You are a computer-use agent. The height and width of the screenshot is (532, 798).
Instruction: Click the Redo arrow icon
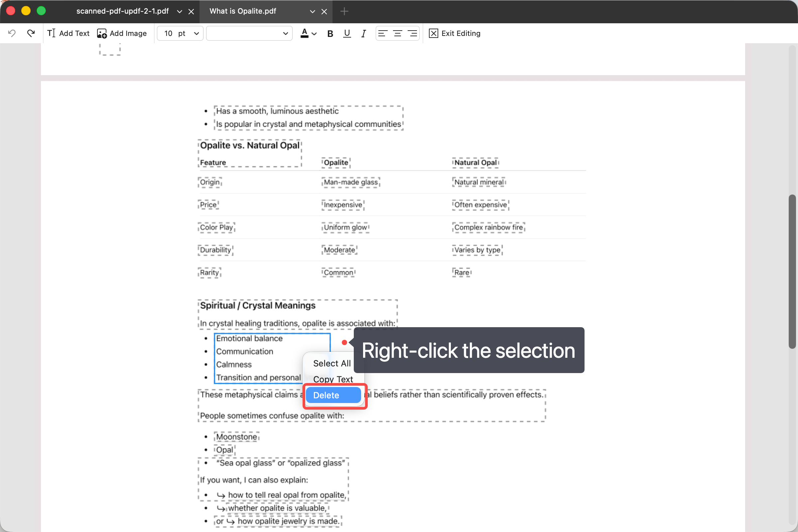pyautogui.click(x=31, y=33)
